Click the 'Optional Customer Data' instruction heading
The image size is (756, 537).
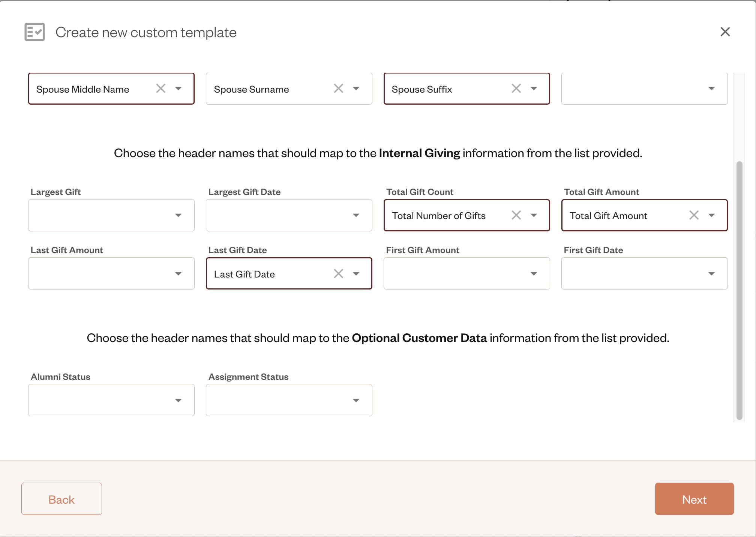point(378,338)
